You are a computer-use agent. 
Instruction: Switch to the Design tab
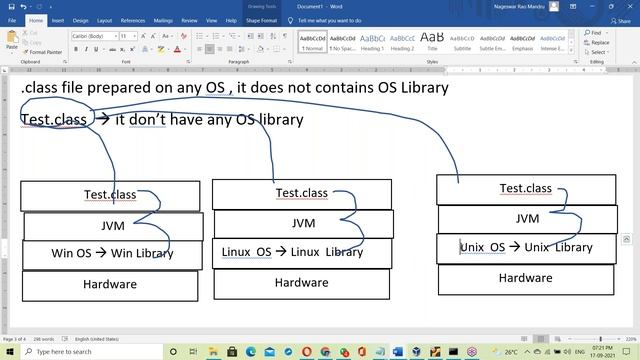click(80, 20)
